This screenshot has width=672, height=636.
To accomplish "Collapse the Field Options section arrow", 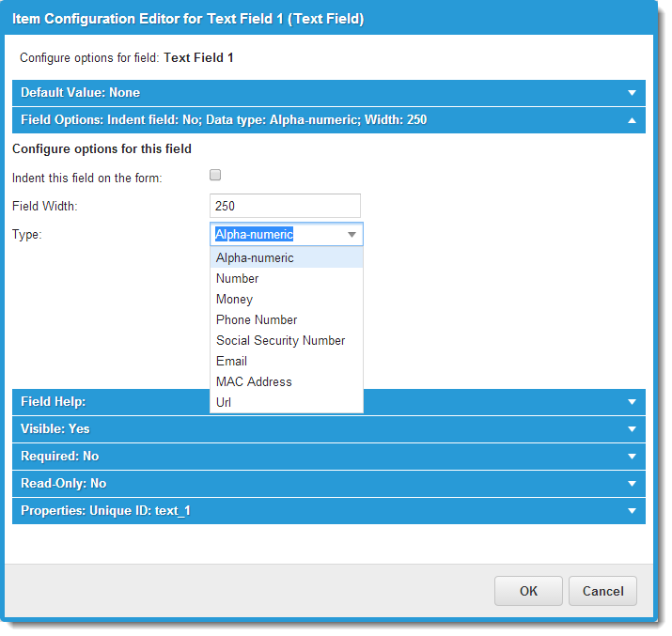I will point(632,120).
